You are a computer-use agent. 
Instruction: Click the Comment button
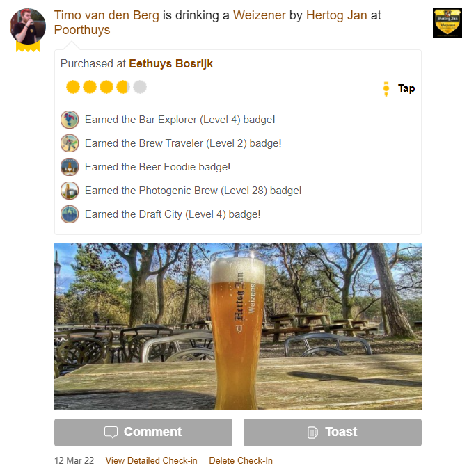click(x=143, y=433)
